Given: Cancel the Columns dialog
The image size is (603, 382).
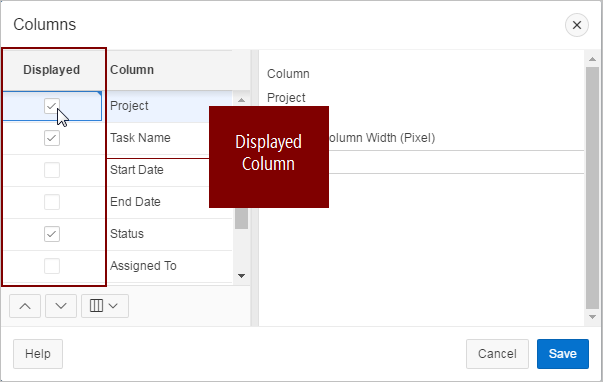Looking at the screenshot, I should pyautogui.click(x=497, y=354).
